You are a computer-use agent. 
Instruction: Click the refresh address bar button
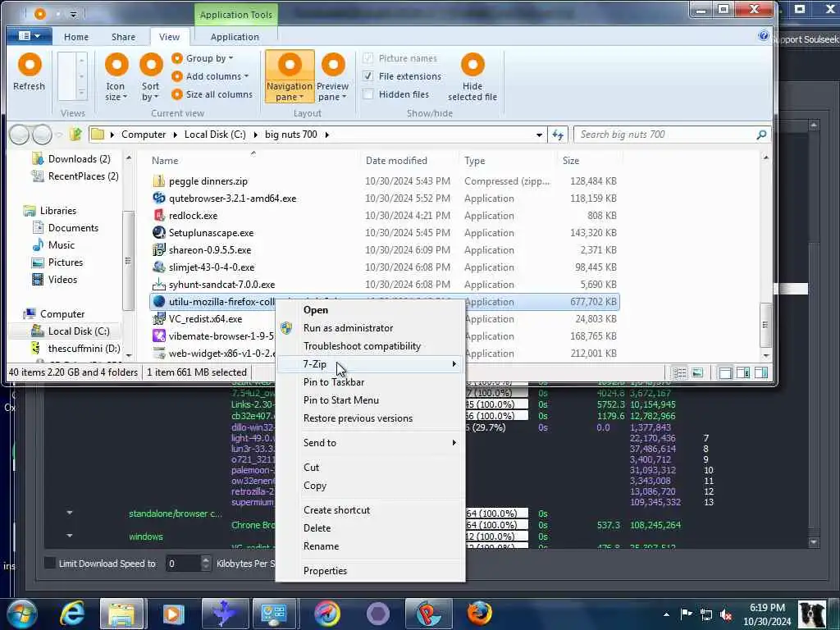pos(558,135)
